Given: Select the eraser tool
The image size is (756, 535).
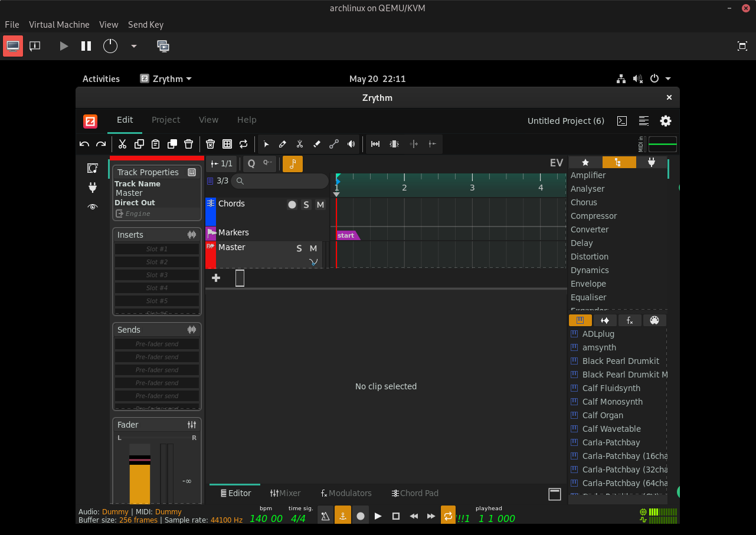Looking at the screenshot, I should 317,144.
